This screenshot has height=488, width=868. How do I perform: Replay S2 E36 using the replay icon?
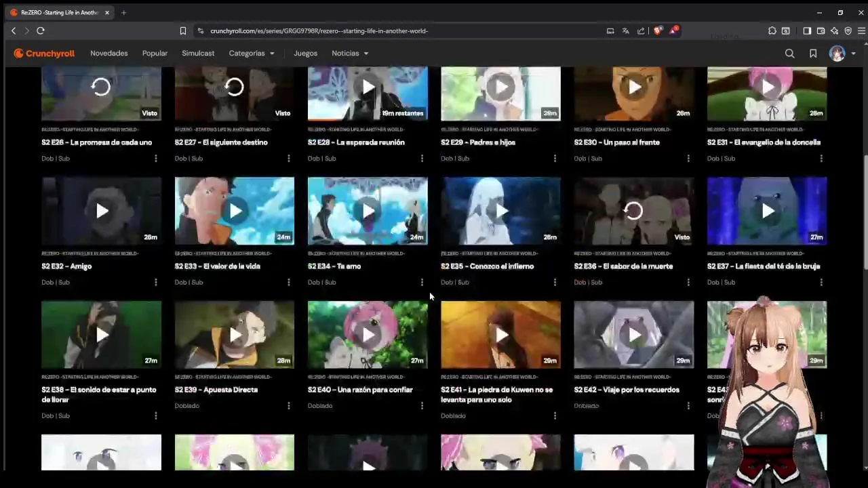(x=633, y=211)
